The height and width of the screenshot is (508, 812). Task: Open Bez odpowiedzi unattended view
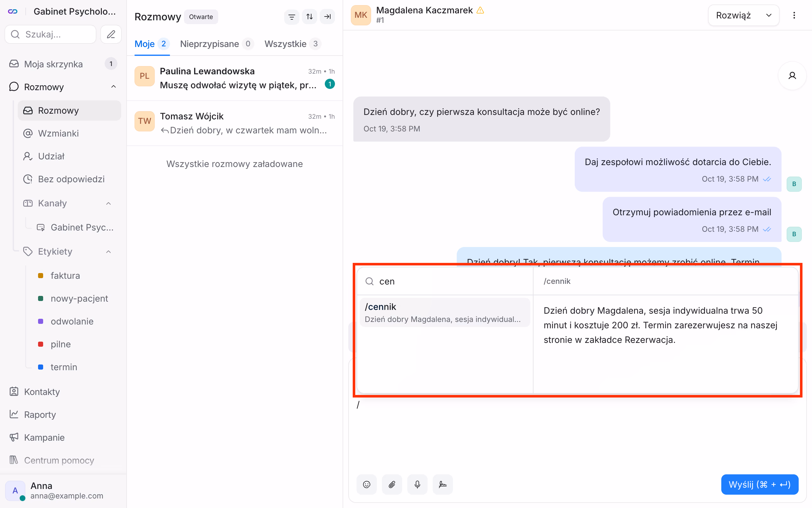click(x=69, y=179)
